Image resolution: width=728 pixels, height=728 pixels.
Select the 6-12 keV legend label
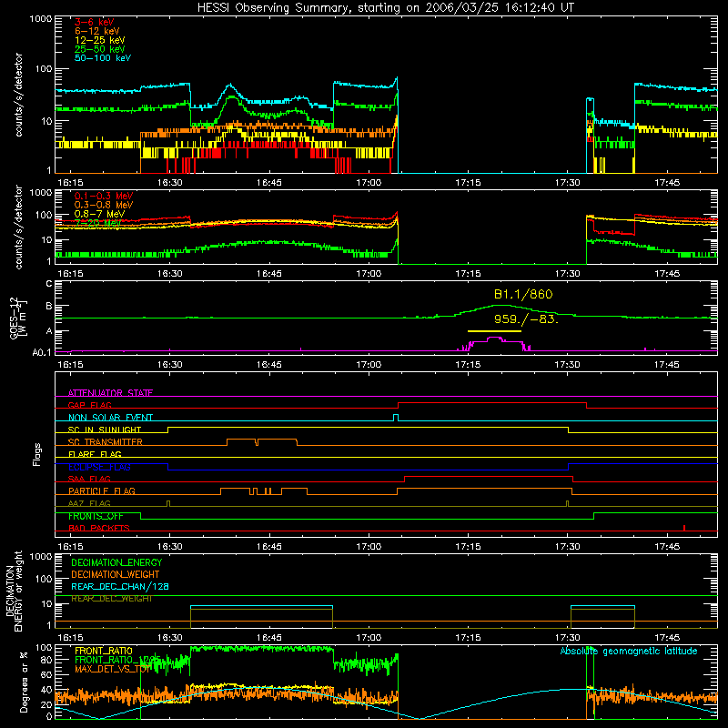click(x=96, y=31)
